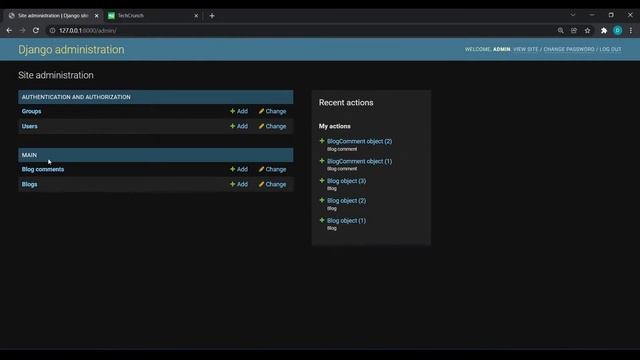The image size is (640, 360).
Task: Open the Chrome three-dot menu
Action: point(631,31)
